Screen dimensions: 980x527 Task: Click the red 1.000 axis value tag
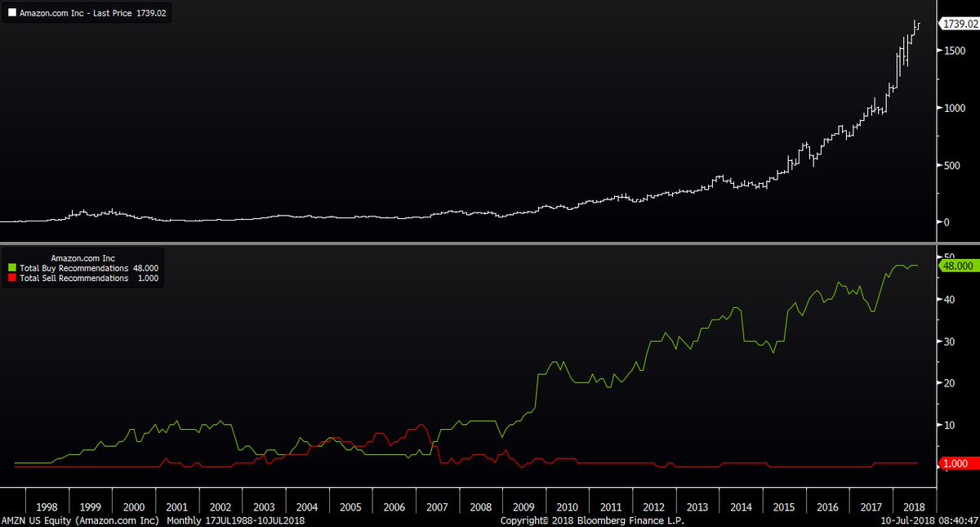pyautogui.click(x=959, y=463)
